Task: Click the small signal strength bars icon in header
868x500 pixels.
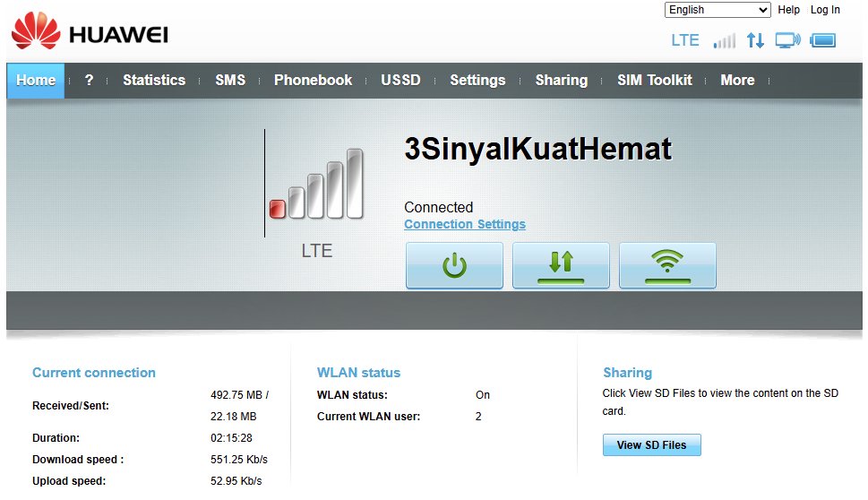Action: coord(724,40)
